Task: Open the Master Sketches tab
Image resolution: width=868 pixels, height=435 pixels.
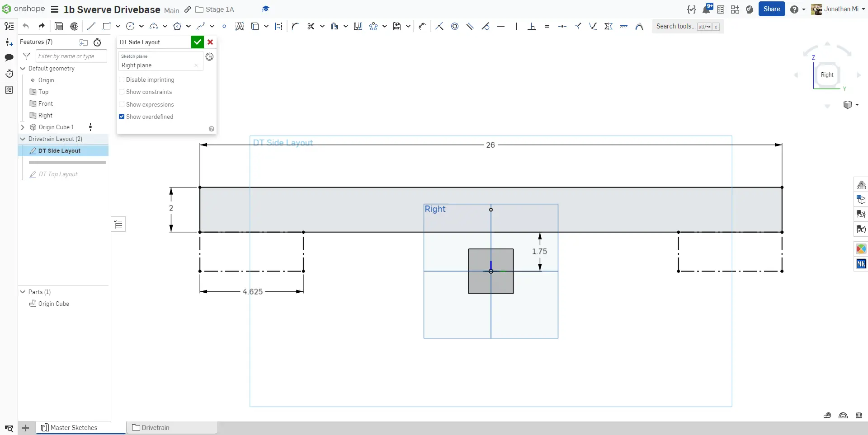Action: [74, 428]
